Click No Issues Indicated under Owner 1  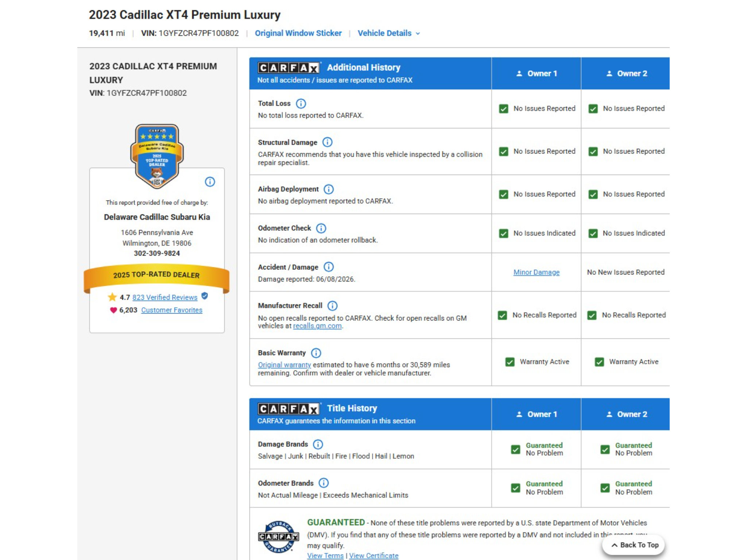[544, 233]
